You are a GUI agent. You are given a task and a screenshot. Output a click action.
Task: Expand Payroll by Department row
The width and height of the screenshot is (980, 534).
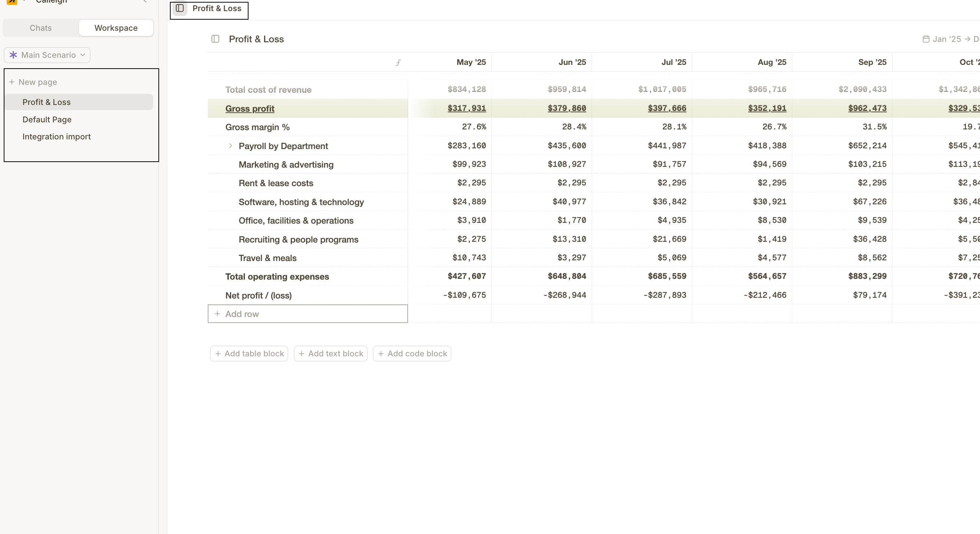click(231, 146)
